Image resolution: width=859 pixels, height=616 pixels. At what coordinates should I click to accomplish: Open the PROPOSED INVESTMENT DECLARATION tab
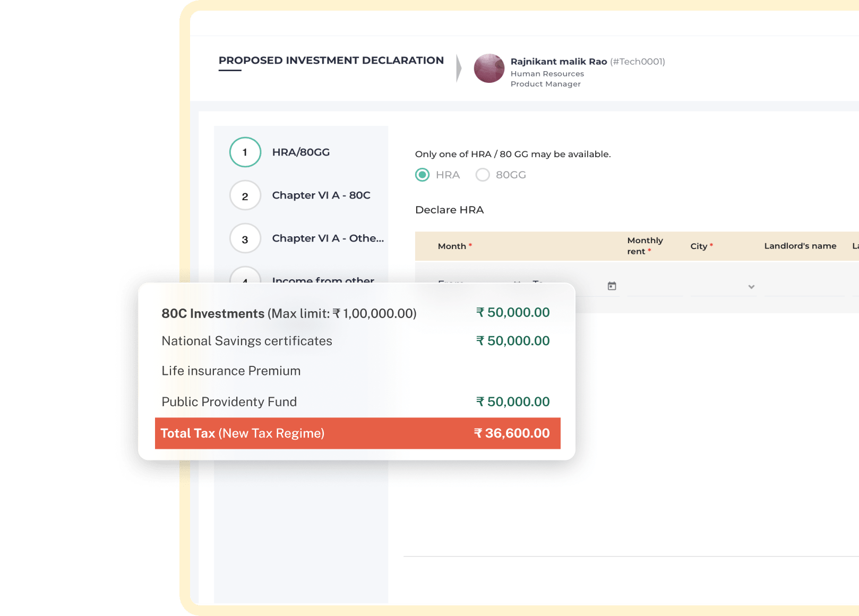331,60
